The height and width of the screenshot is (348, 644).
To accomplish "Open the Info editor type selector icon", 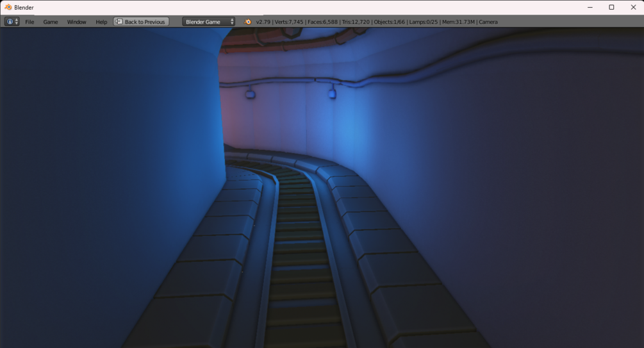I will tap(12, 22).
